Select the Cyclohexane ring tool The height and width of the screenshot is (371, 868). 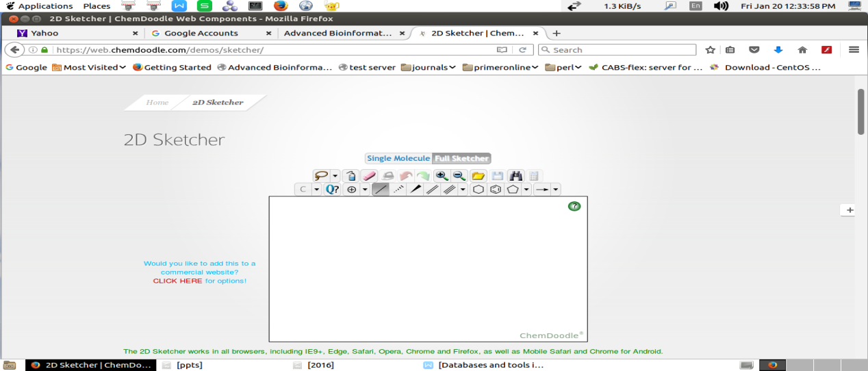tap(478, 190)
